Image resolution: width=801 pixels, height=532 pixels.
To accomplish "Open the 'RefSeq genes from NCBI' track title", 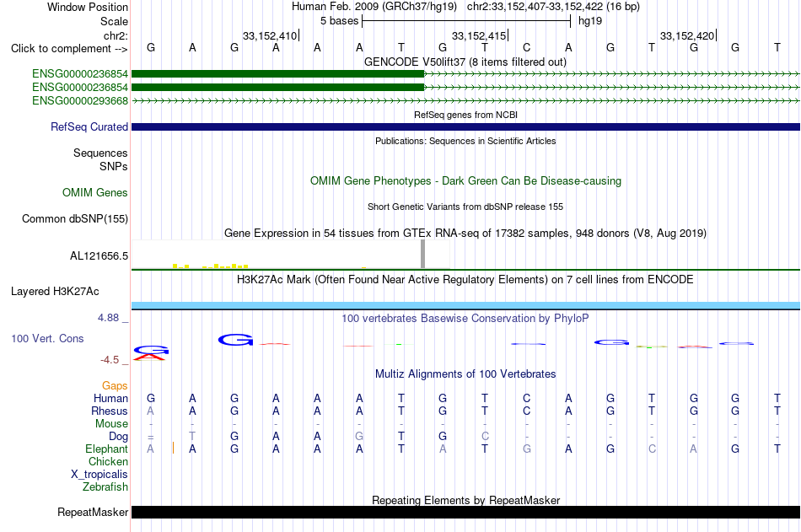I will tap(465, 115).
